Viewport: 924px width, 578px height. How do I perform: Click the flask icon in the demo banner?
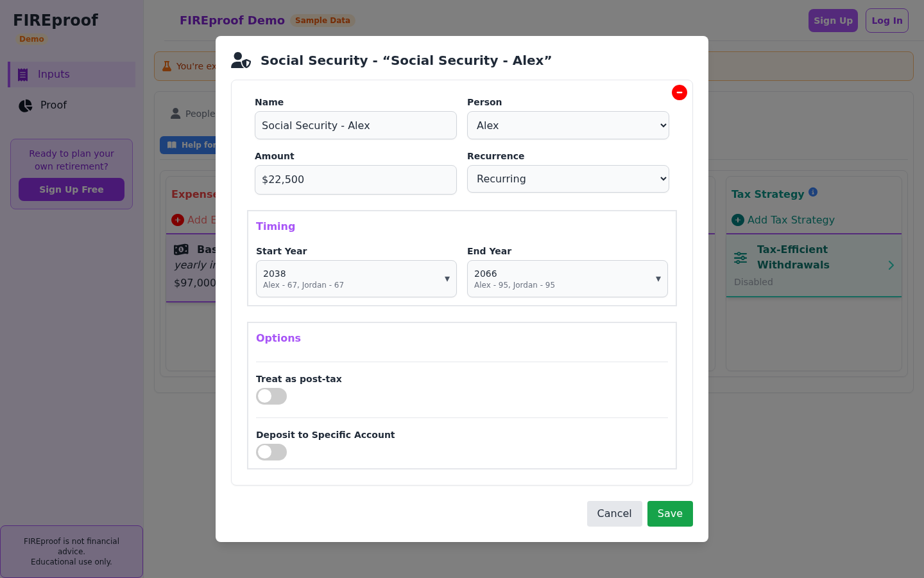167,66
